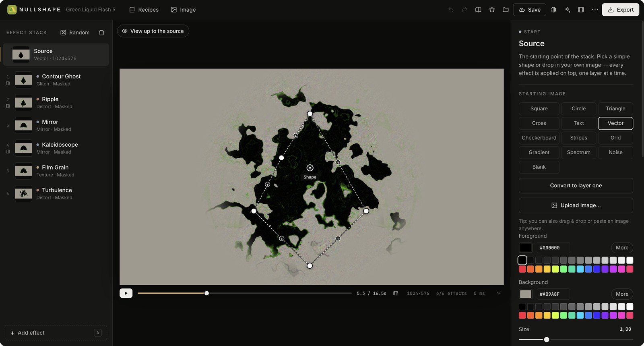Click the sparkle magic icon
The image size is (644, 346).
pyautogui.click(x=568, y=10)
